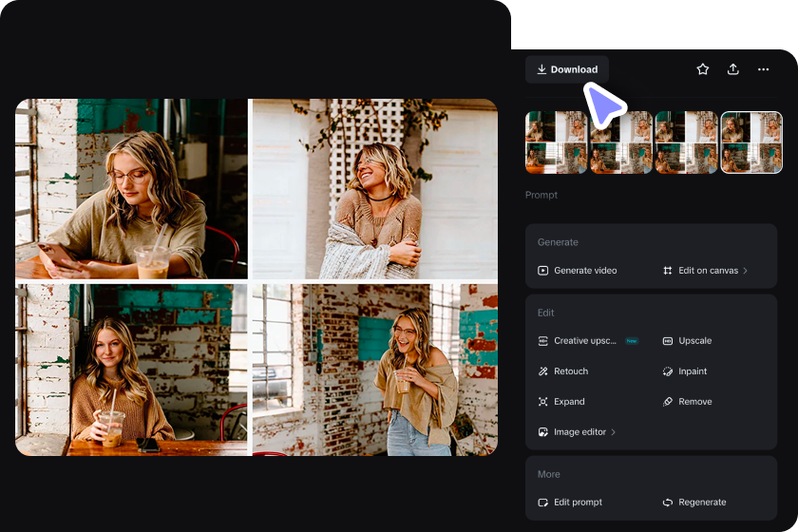
Task: Favorite the image with the star icon
Action: 702,69
